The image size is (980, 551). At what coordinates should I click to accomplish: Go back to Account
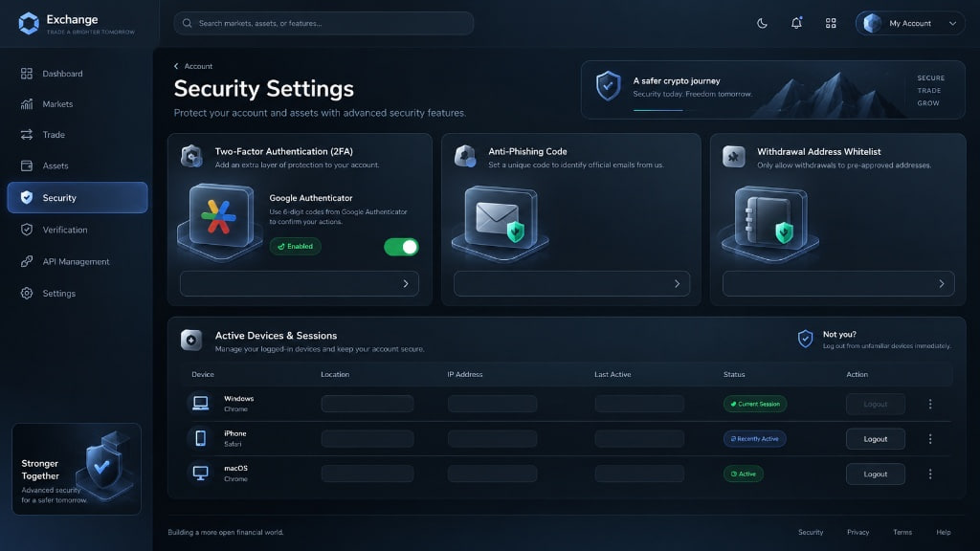pyautogui.click(x=193, y=66)
